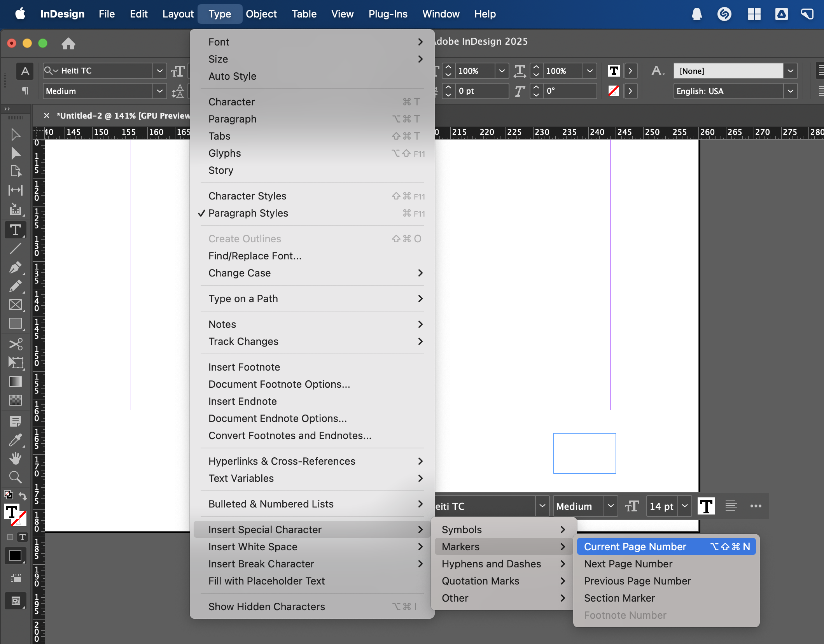
Task: Click the more options ellipsis button
Action: [x=756, y=506]
